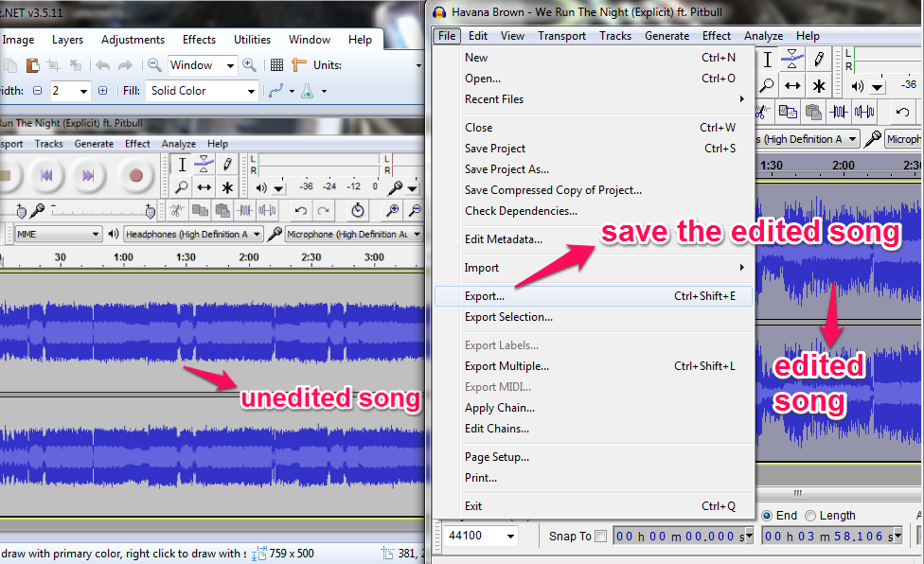924x564 pixels.
Task: Open the 44100 project rate dropdown
Action: click(x=510, y=537)
